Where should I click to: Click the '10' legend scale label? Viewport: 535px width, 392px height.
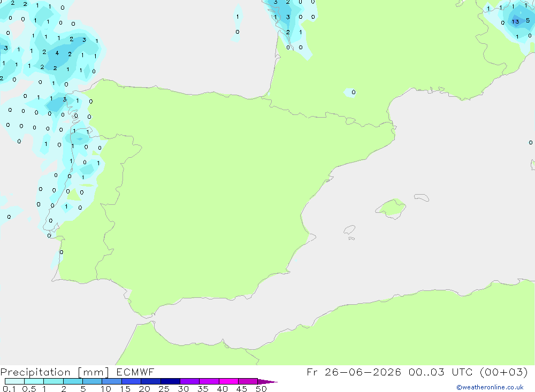tap(106, 389)
